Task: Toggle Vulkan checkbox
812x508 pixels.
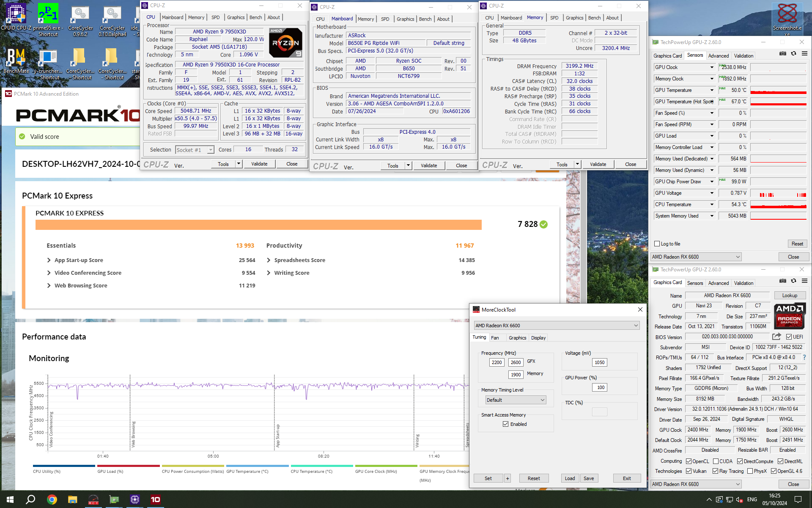Action: [689, 471]
